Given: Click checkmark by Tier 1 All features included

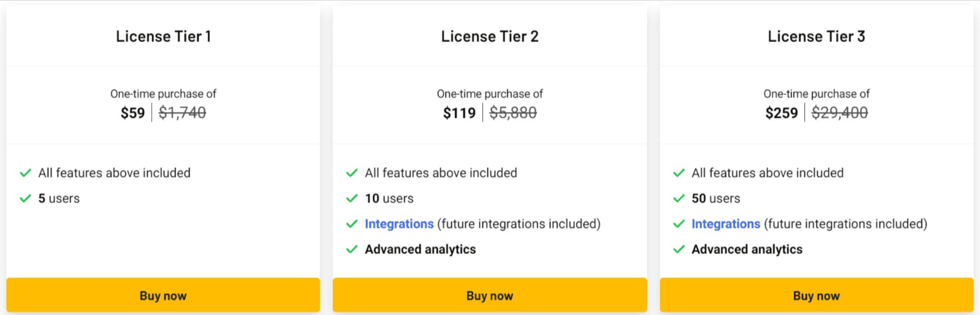Looking at the screenshot, I should 25,173.
